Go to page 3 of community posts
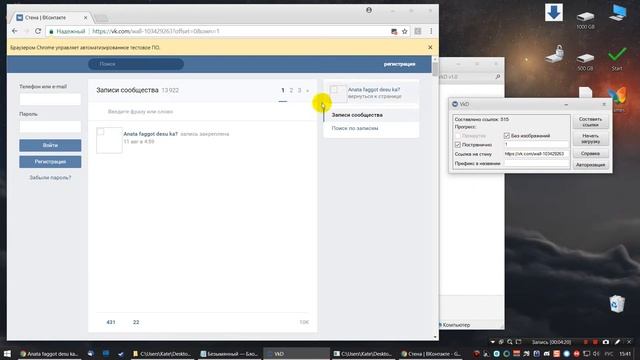The image size is (640, 360). click(x=299, y=90)
